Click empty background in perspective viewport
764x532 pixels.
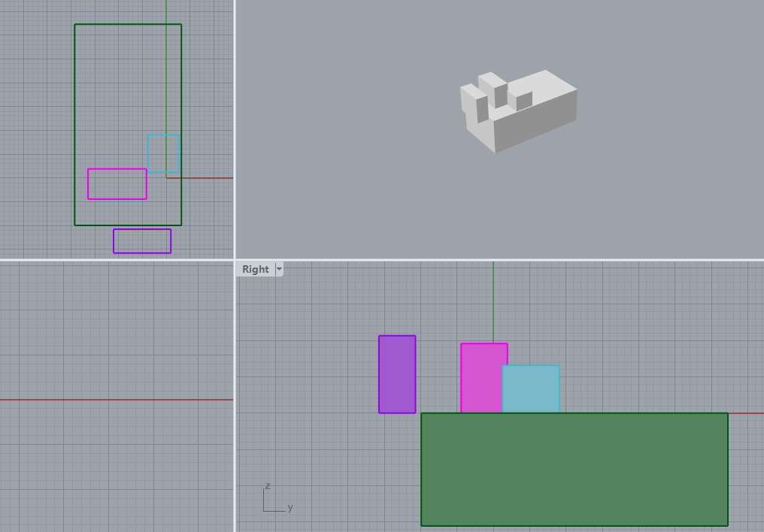662,188
